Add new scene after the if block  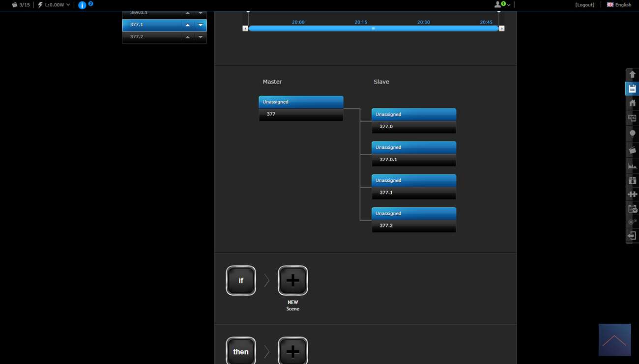[292, 280]
